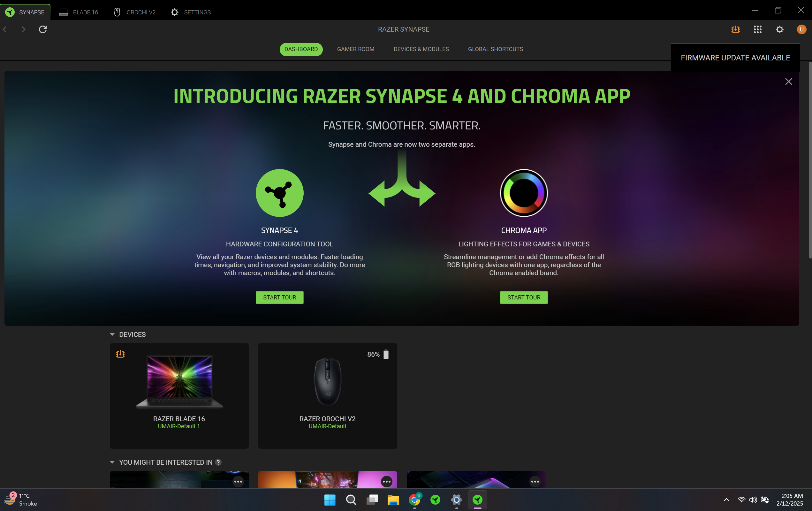Switch to the Synapse tab
Viewport: 812px width, 511px height.
click(25, 12)
